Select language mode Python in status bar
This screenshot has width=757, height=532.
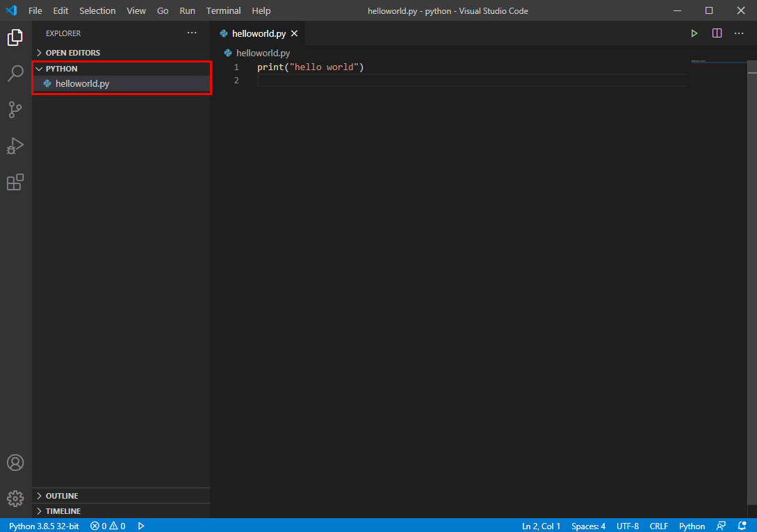pos(692,526)
